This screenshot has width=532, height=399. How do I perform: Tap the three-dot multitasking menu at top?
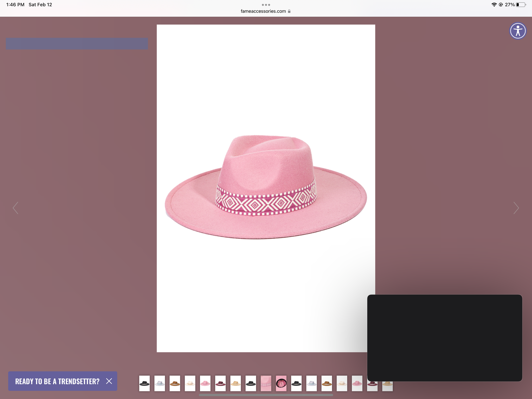tap(266, 5)
